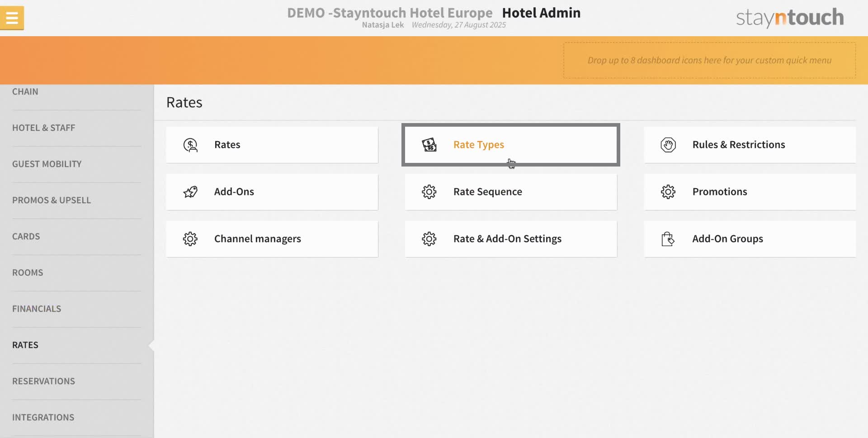
Task: Click the date Wednesday, 27 August 2025
Action: pos(459,25)
